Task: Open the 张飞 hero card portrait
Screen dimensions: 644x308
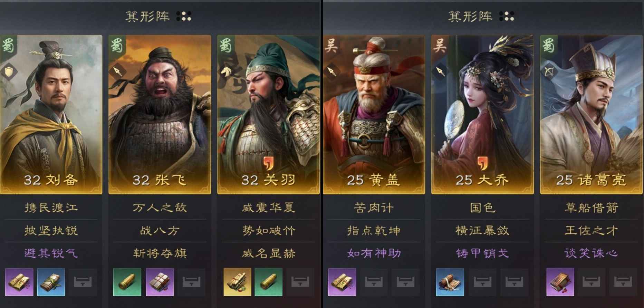Action: click(160, 114)
